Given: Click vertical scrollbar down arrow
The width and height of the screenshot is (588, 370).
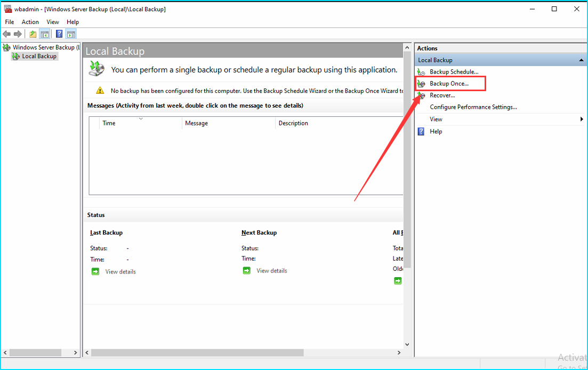Looking at the screenshot, I should [407, 344].
